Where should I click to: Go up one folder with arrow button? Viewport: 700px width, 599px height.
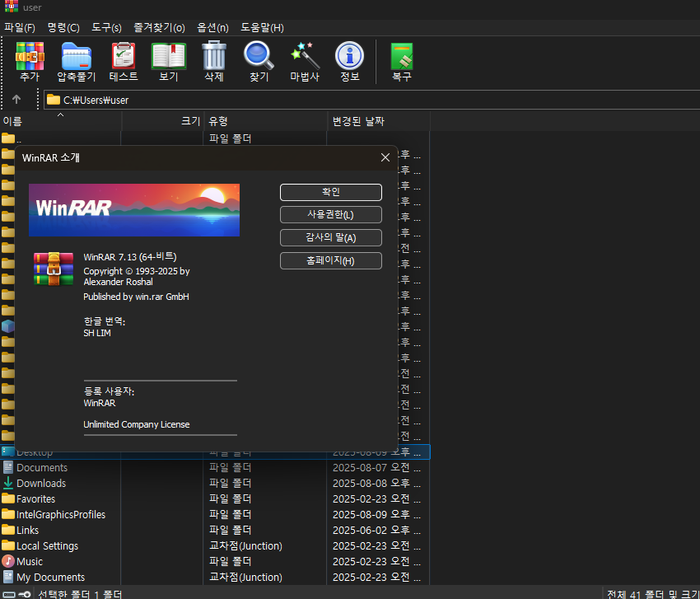click(16, 99)
